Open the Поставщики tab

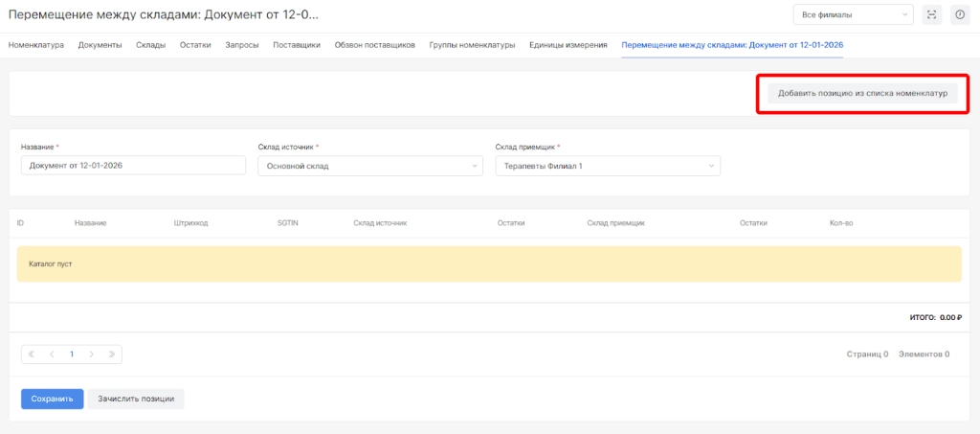click(x=297, y=45)
